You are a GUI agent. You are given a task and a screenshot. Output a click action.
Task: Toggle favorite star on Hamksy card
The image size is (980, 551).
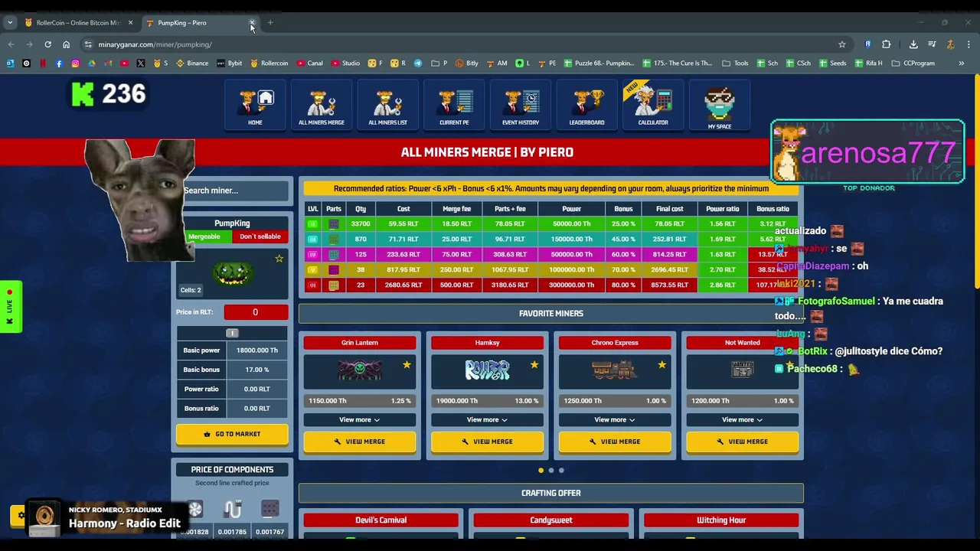click(x=534, y=365)
